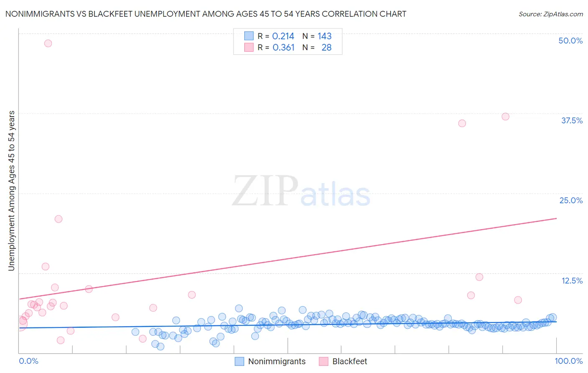Click the chart title text
This screenshot has width=588, height=373.
coord(206,14)
